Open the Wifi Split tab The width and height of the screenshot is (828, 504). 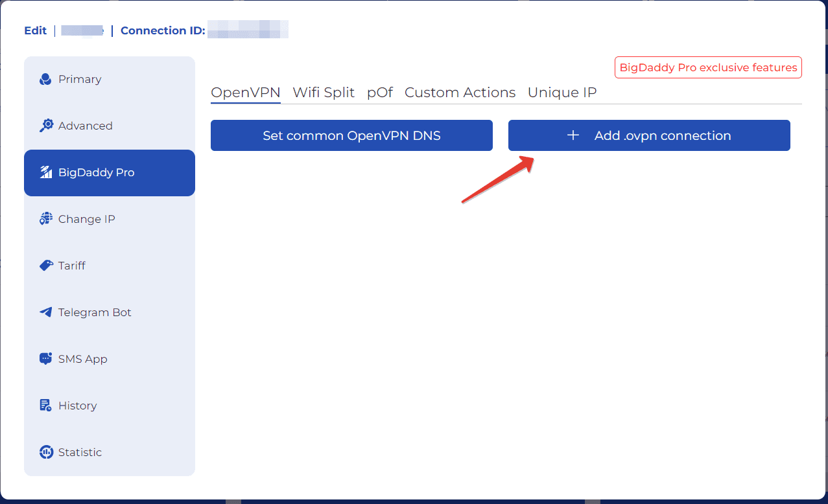324,93
